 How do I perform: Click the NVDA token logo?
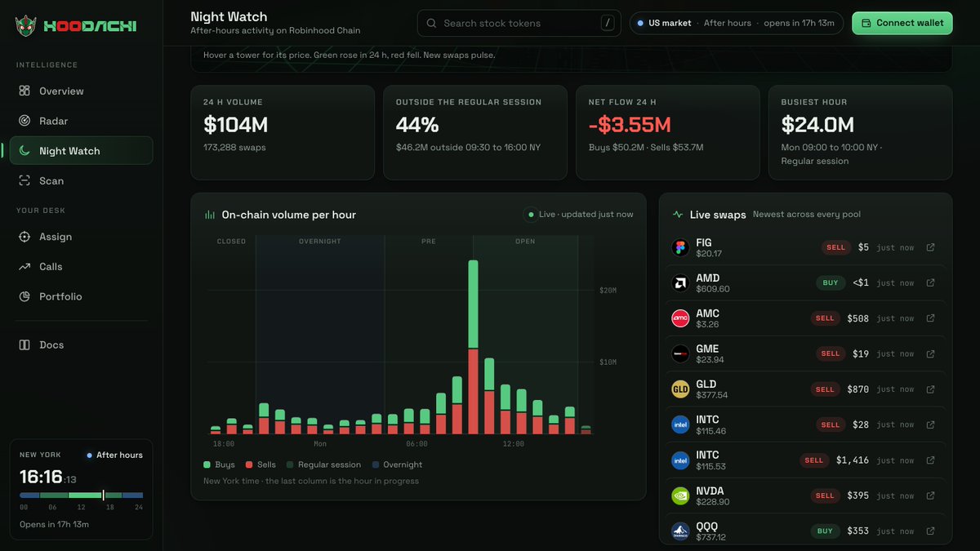680,495
